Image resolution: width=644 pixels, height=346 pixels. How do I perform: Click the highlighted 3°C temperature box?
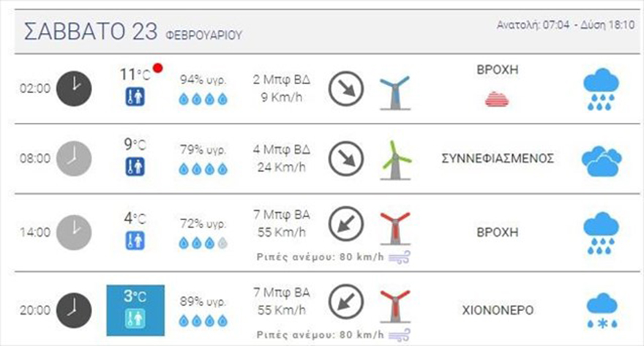point(135,310)
